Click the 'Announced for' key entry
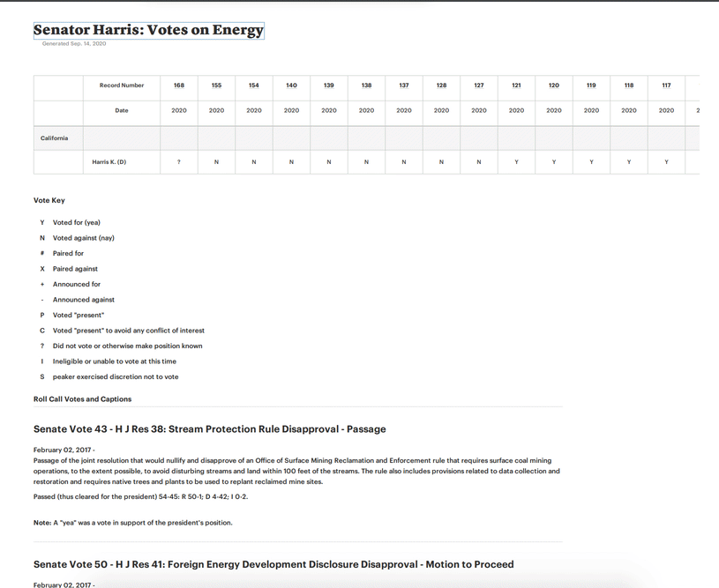719x588 pixels. tap(76, 284)
